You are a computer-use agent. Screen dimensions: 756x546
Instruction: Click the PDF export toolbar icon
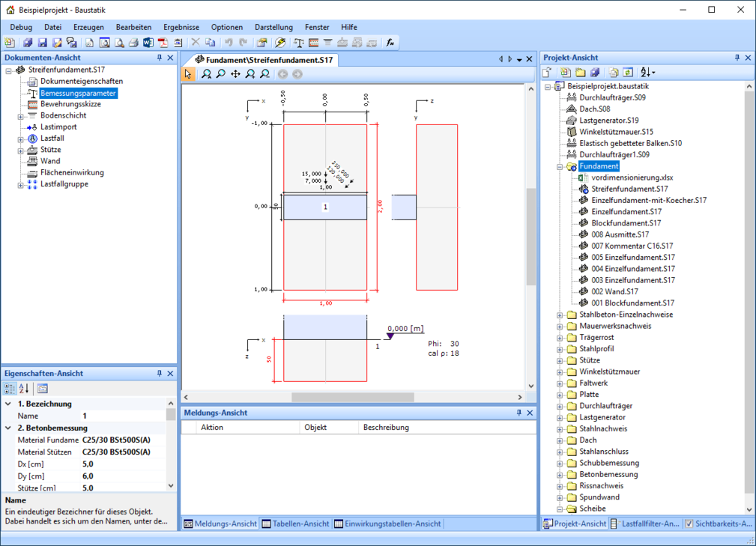(162, 43)
